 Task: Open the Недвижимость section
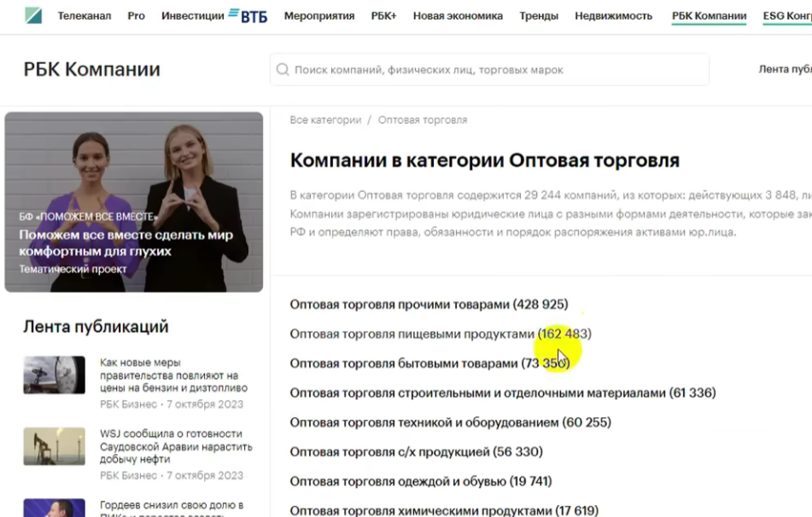[x=614, y=16]
